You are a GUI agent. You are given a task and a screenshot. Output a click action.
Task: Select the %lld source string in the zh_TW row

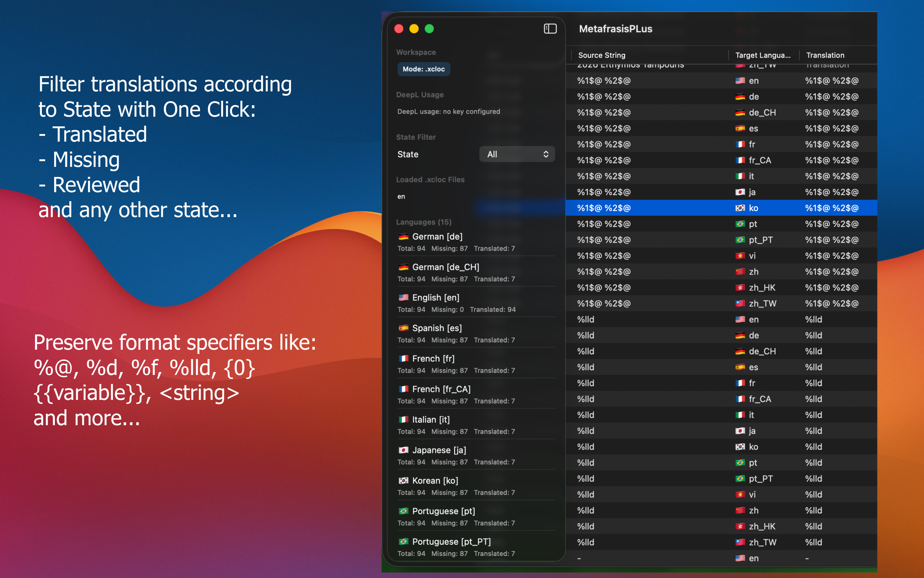[x=585, y=543]
